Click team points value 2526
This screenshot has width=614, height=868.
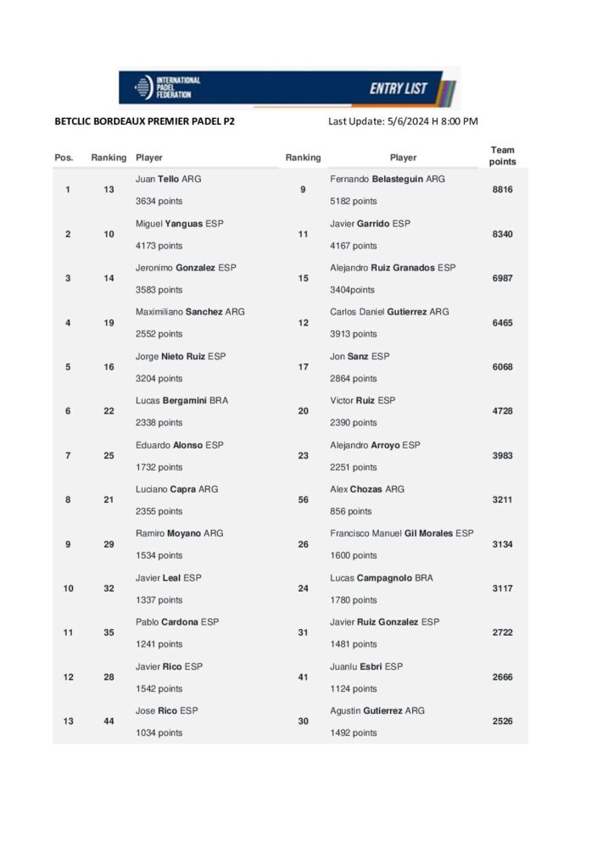point(502,721)
